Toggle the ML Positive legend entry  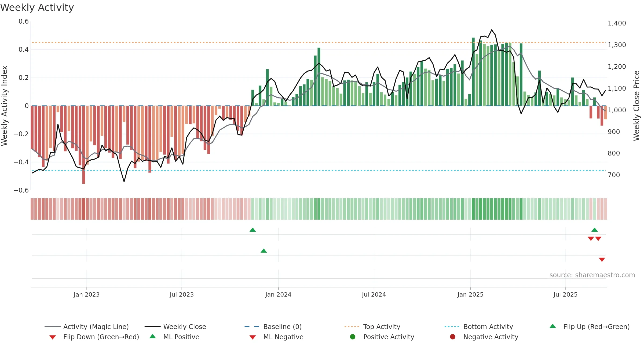(x=174, y=337)
